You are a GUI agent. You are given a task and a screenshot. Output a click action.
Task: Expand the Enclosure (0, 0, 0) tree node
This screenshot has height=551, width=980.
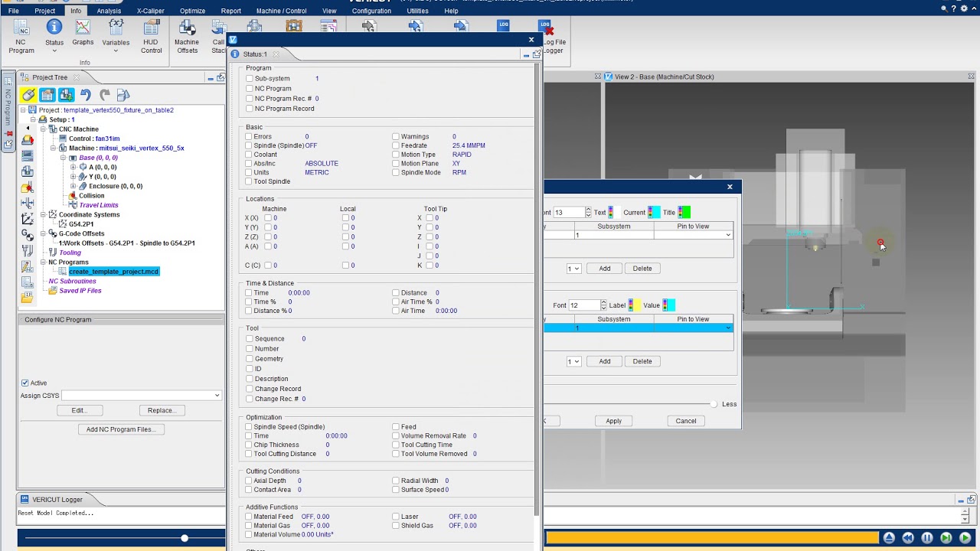(73, 186)
